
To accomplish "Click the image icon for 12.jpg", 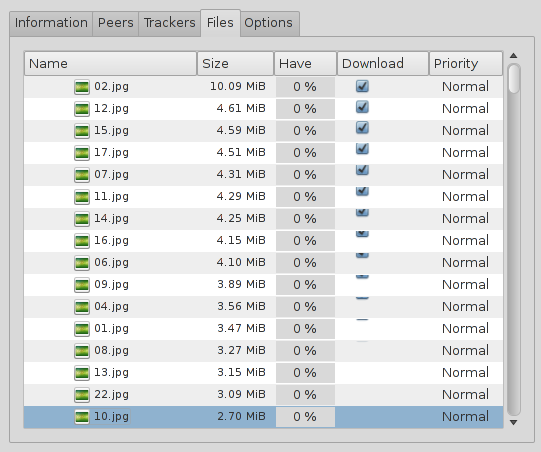I will pyautogui.click(x=82, y=109).
